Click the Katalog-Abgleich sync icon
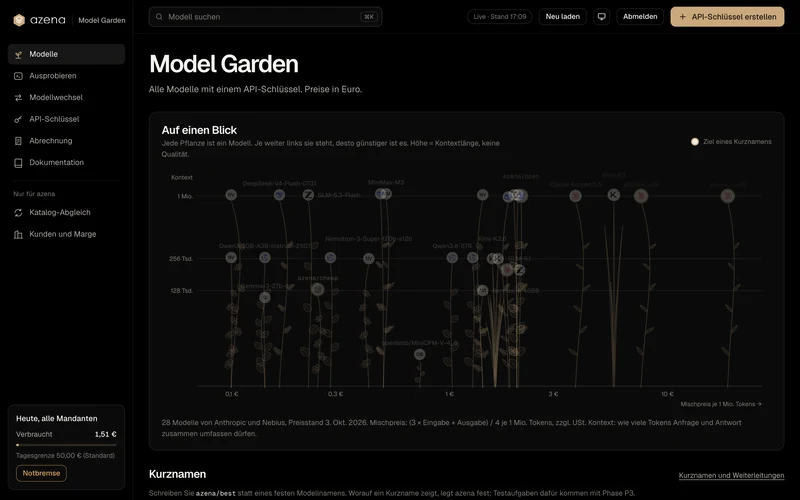 pos(18,213)
